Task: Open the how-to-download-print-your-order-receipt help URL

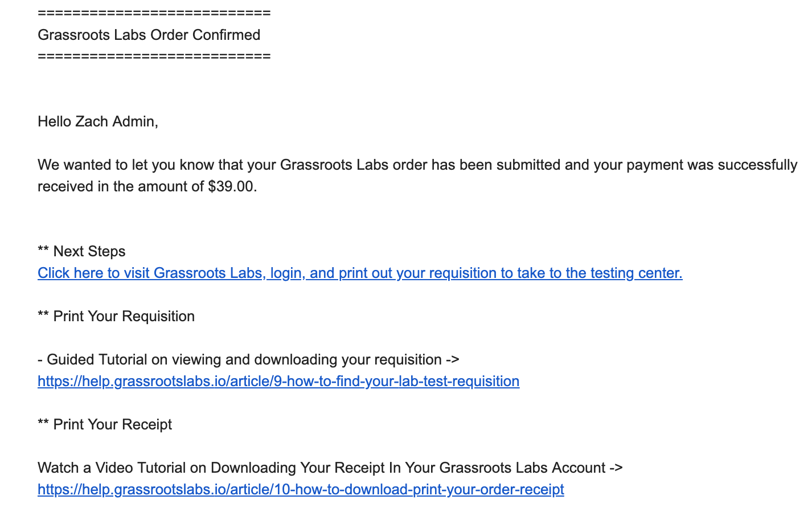Action: click(301, 490)
